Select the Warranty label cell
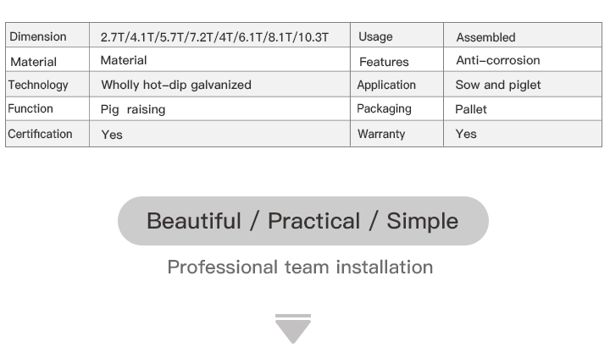This screenshot has width=610, height=364. [x=381, y=134]
